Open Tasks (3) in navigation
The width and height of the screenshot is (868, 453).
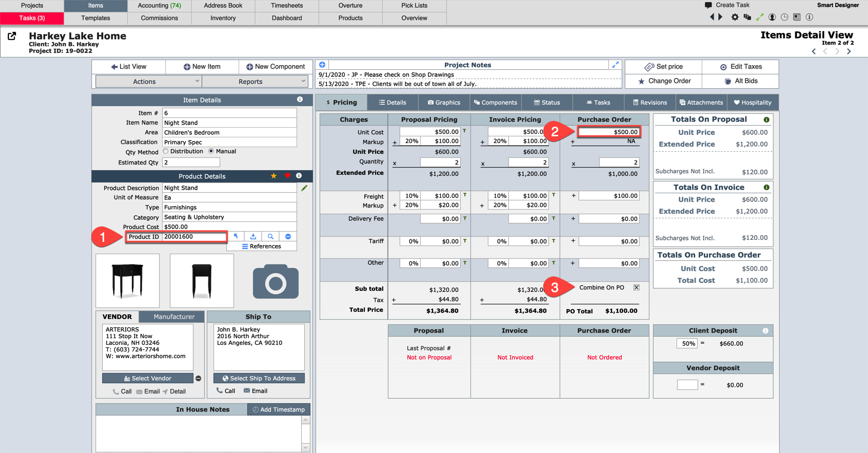32,18
